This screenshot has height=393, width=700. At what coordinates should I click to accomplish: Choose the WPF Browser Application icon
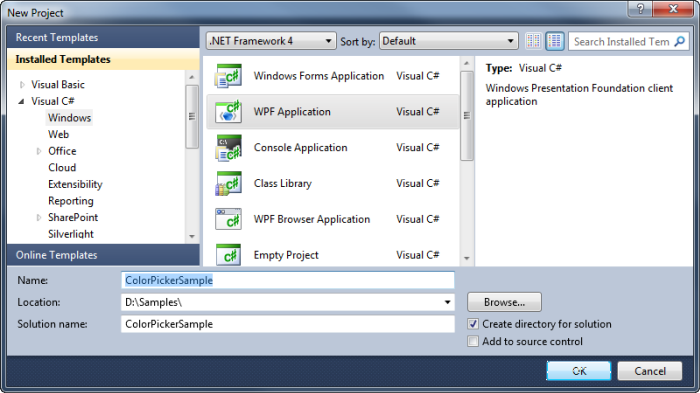click(228, 219)
